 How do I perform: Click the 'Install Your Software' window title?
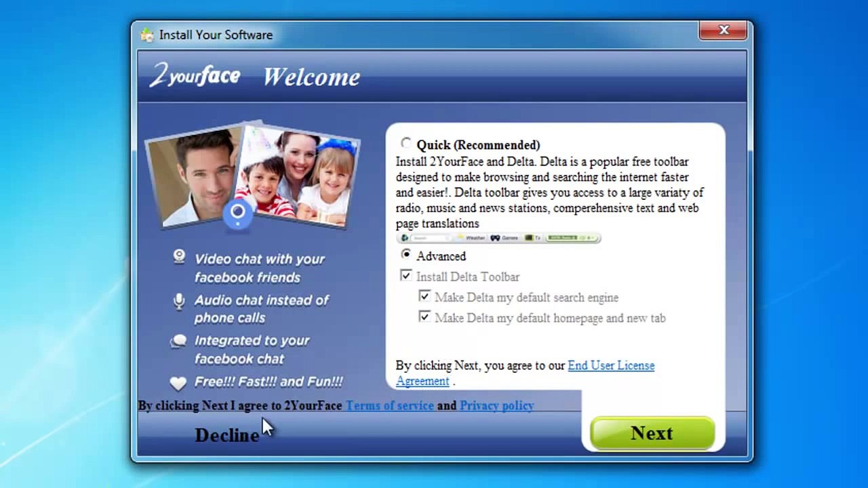(216, 35)
